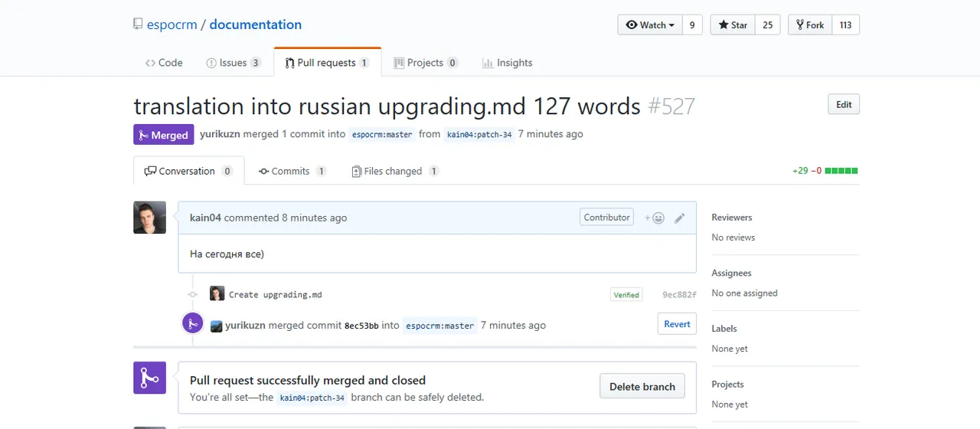View the 25 stargazers count
Screen dimensions: 980x429
[x=768, y=25]
